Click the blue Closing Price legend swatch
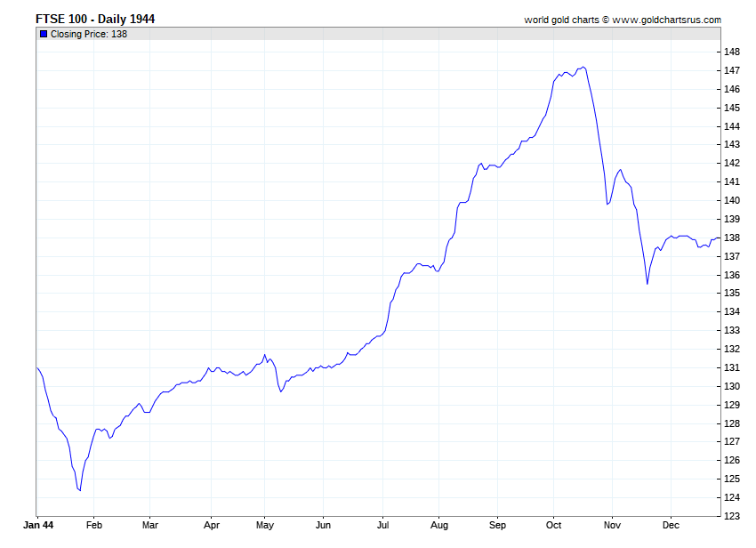 tap(44, 34)
